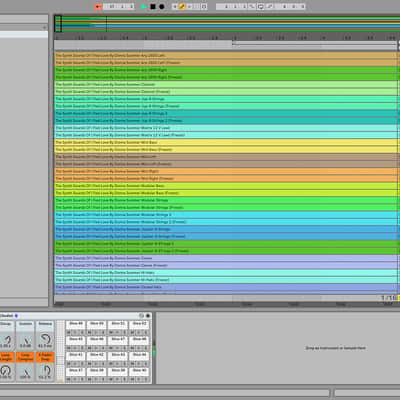Click the loop brace above the tracks
The image size is (400, 400).
[x=315, y=43]
